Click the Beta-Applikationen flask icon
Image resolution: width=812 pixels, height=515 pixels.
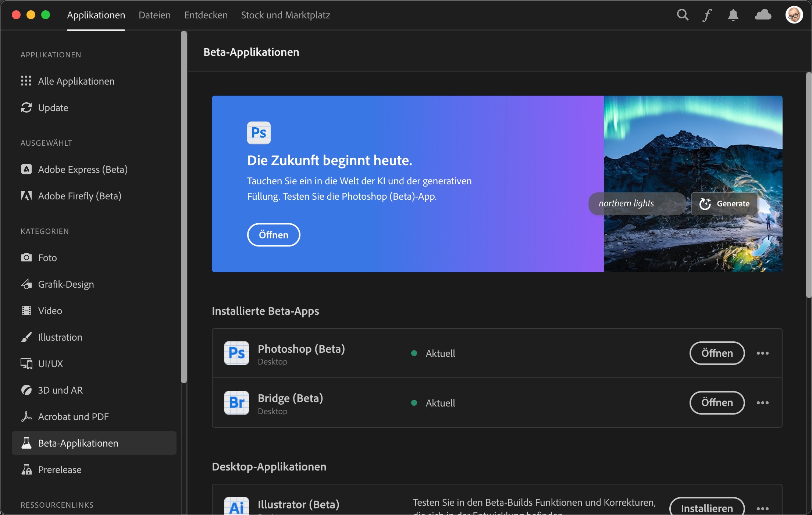26,443
